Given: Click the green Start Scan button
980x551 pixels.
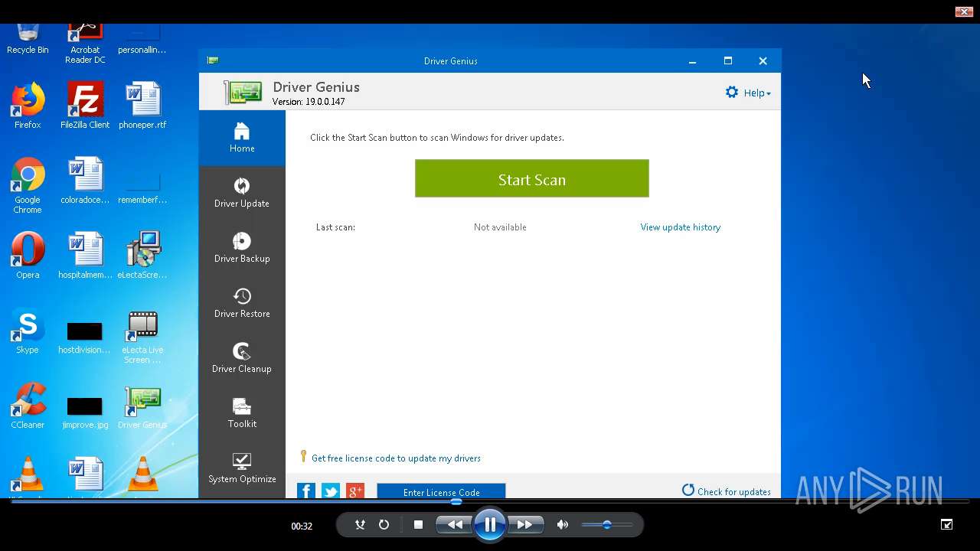Looking at the screenshot, I should point(532,178).
